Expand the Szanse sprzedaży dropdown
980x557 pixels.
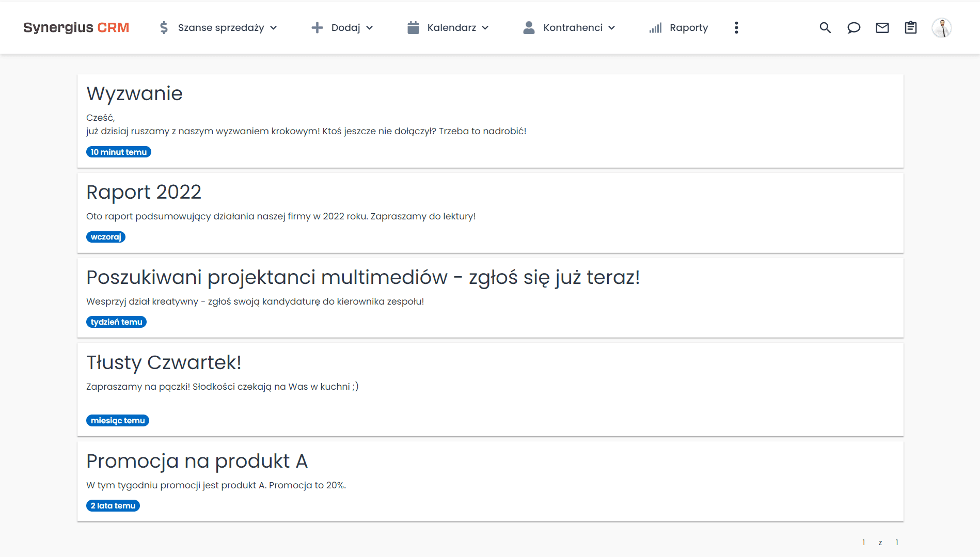(x=274, y=28)
